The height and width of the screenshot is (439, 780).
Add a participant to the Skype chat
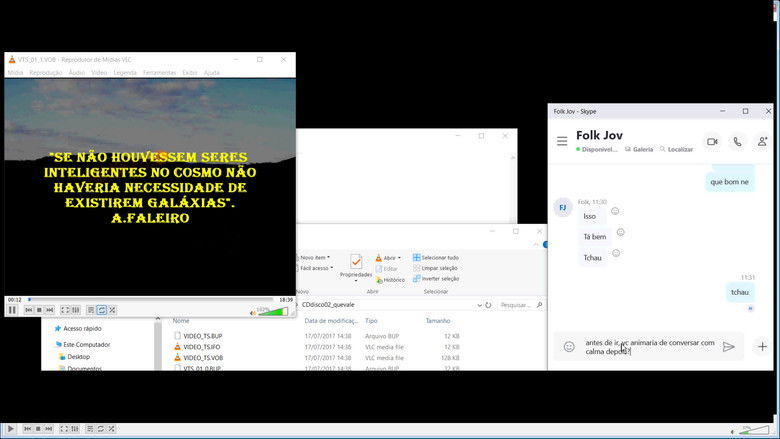pyautogui.click(x=762, y=142)
